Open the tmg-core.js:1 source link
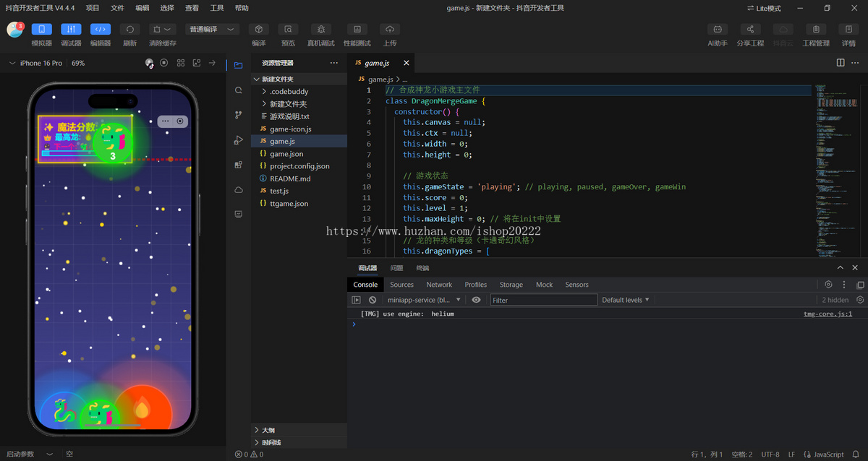Image resolution: width=868 pixels, height=461 pixels. [x=827, y=314]
